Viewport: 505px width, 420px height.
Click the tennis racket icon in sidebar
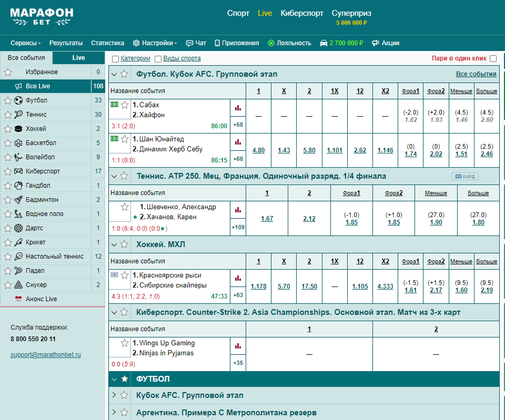(x=18, y=114)
